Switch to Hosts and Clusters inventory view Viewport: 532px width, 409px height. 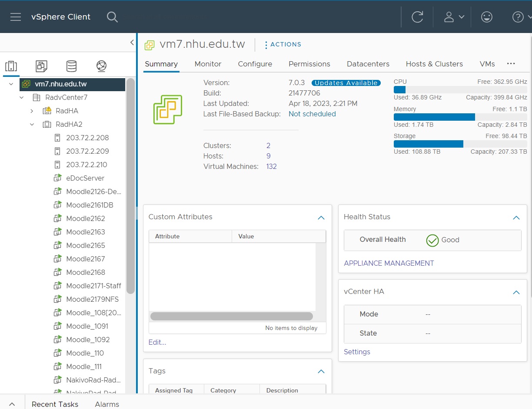tap(11, 66)
